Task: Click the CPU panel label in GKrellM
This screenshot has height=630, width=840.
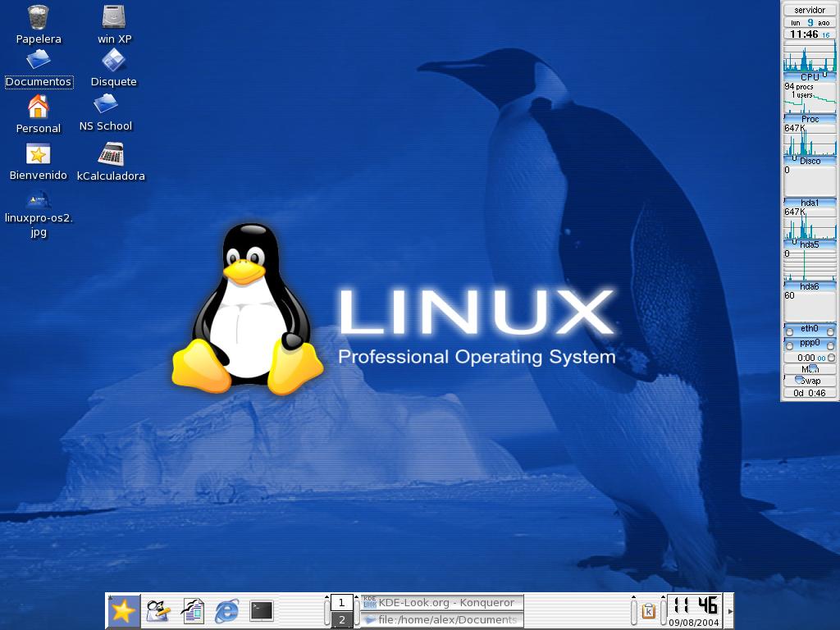Action: click(x=810, y=77)
